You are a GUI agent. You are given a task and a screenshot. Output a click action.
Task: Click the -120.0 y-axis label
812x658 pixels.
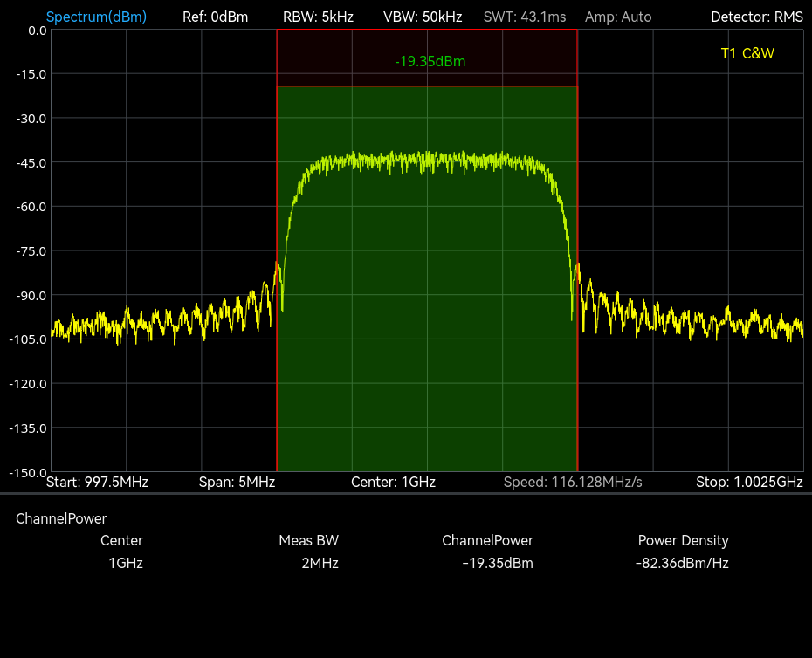pos(28,384)
